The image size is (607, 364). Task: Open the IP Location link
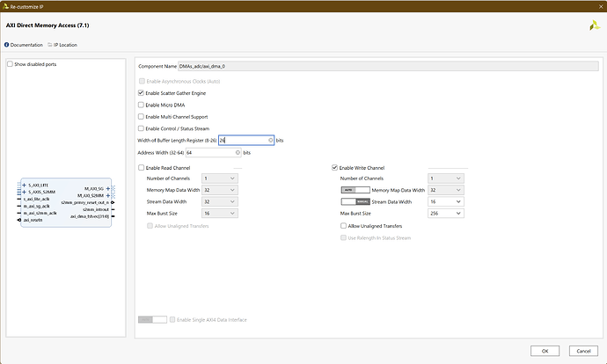tap(65, 45)
